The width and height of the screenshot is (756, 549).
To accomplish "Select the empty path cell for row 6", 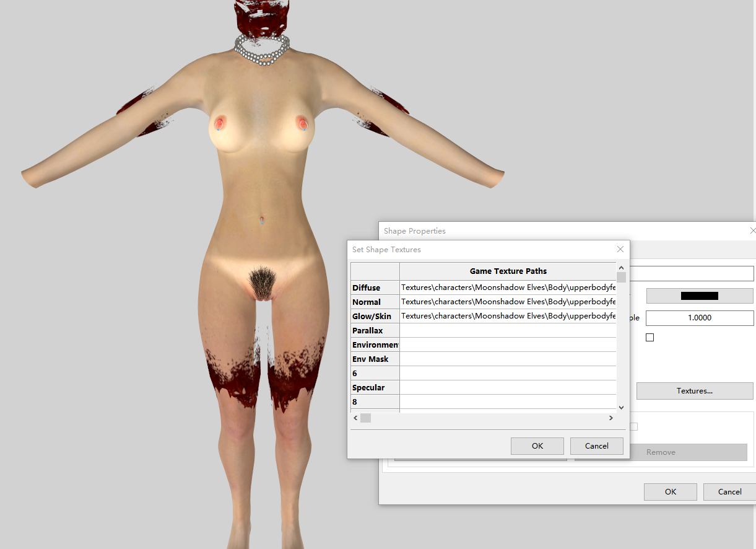I will pyautogui.click(x=508, y=373).
